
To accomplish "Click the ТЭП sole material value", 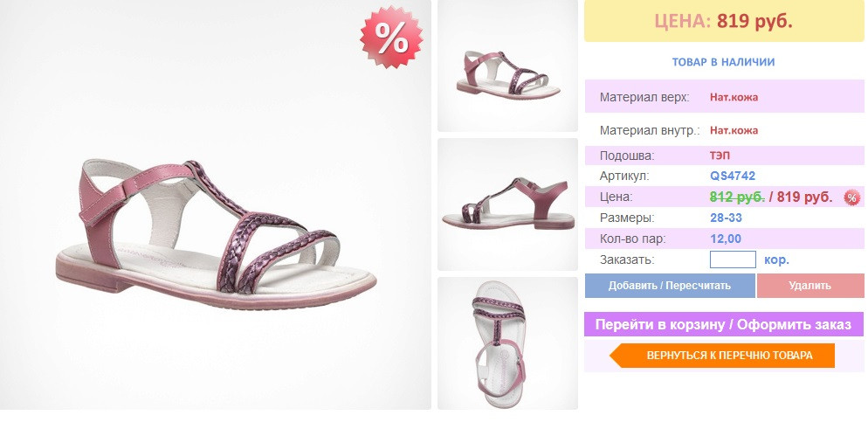I will 720,156.
